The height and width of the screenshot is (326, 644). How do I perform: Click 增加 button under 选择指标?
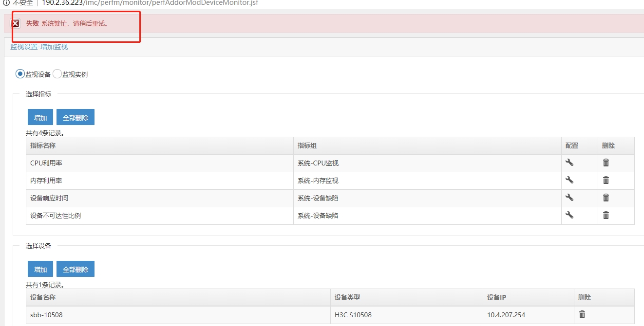point(40,117)
